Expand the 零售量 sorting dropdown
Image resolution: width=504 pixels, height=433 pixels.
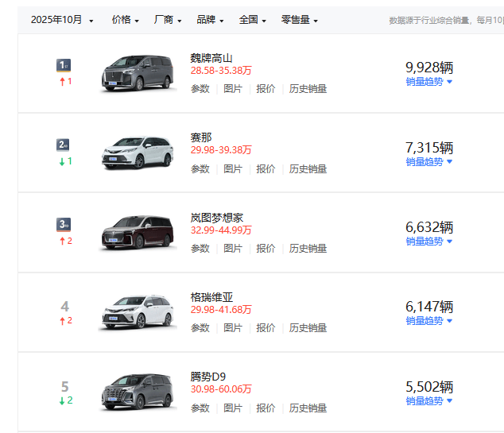click(x=299, y=20)
